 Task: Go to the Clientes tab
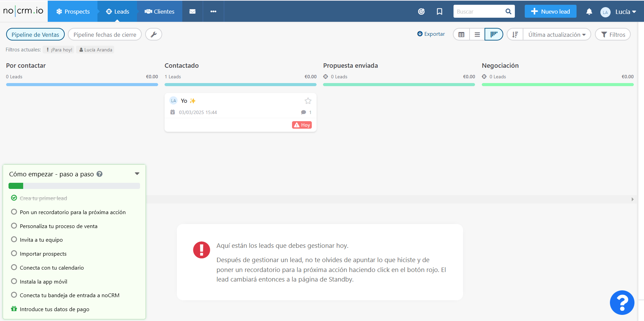point(159,11)
